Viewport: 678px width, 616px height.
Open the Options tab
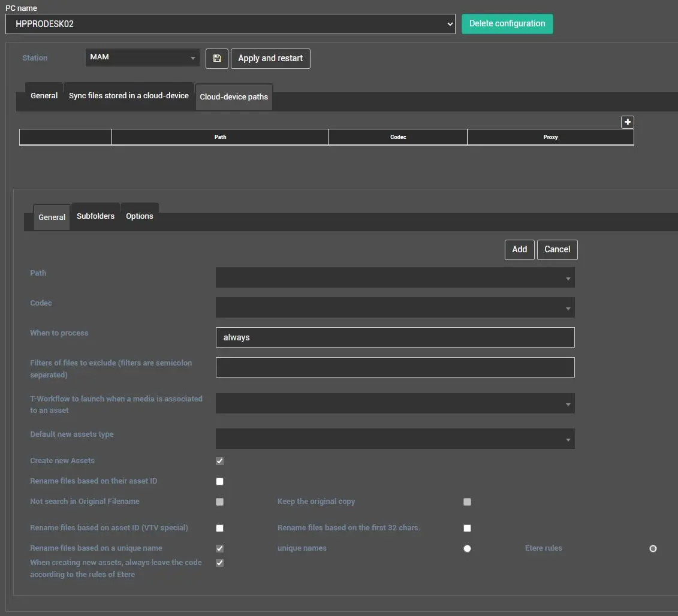[x=139, y=216]
